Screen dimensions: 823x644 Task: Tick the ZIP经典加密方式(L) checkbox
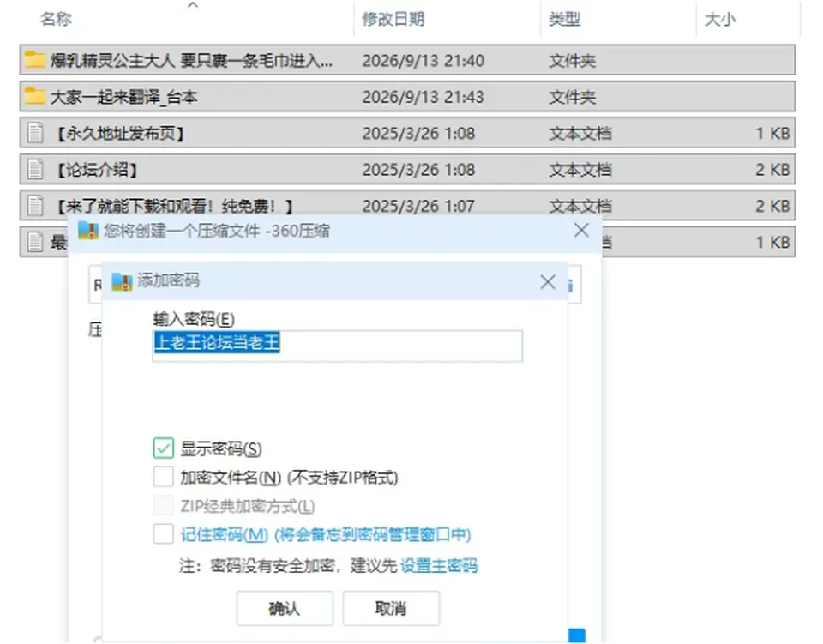pos(163,505)
